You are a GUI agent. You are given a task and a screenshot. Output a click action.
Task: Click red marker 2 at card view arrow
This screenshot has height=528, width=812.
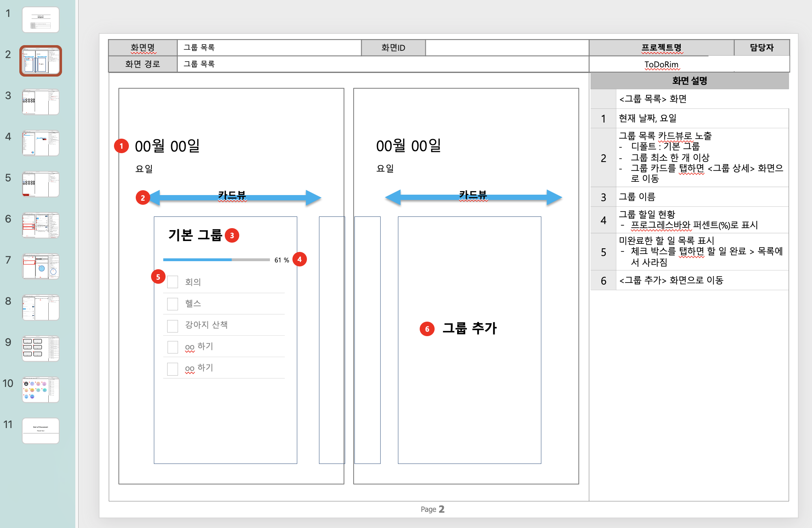click(143, 198)
